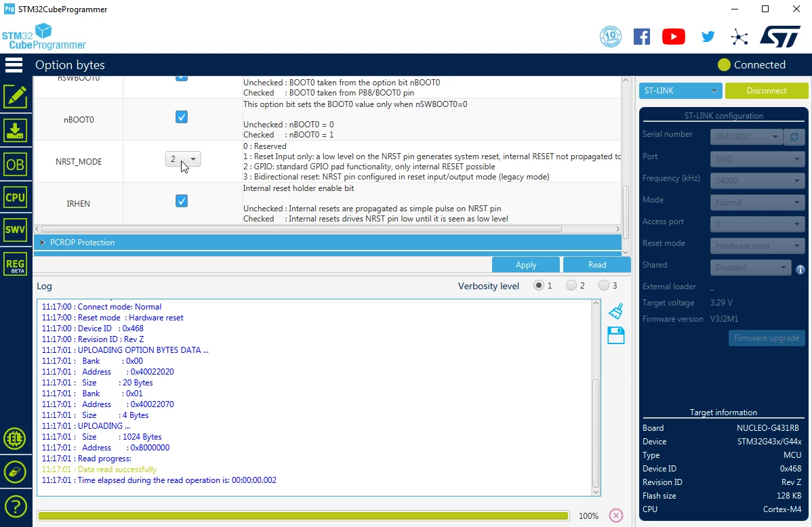Open the ST community network icon
Viewport: 812px width, 527px height.
(739, 37)
